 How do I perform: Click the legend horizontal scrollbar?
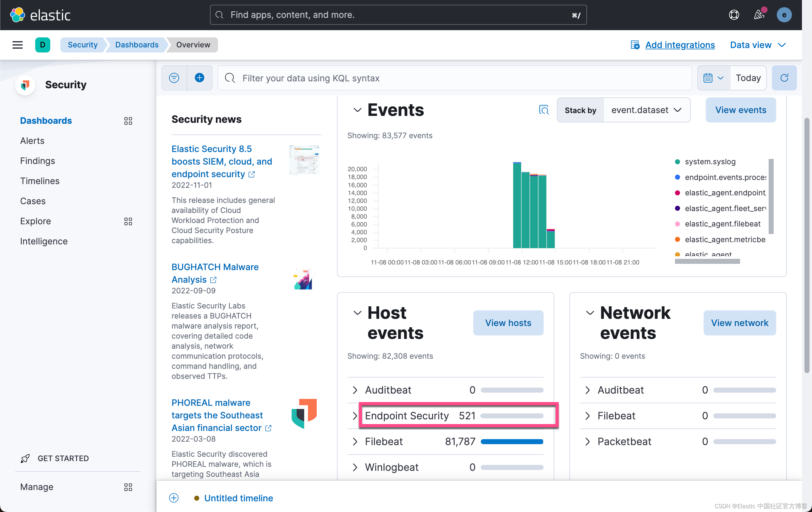tap(707, 261)
